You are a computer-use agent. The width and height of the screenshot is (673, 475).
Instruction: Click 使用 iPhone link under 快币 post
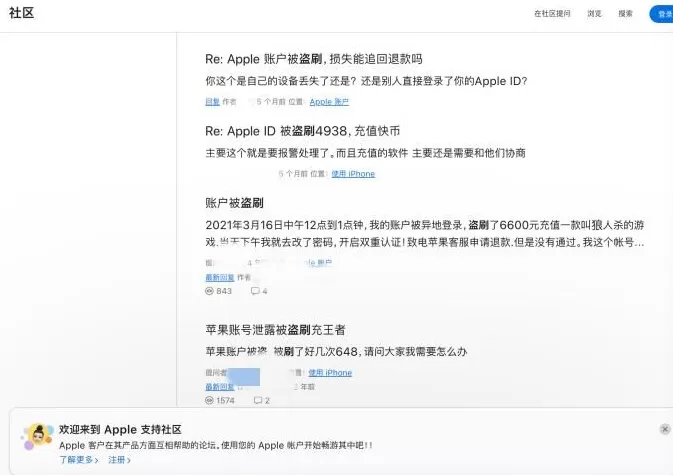353,174
